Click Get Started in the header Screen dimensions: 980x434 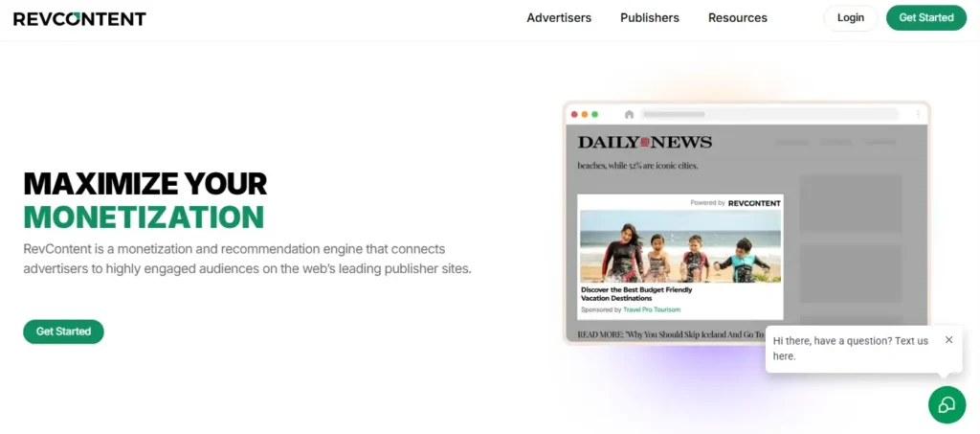coord(926,18)
